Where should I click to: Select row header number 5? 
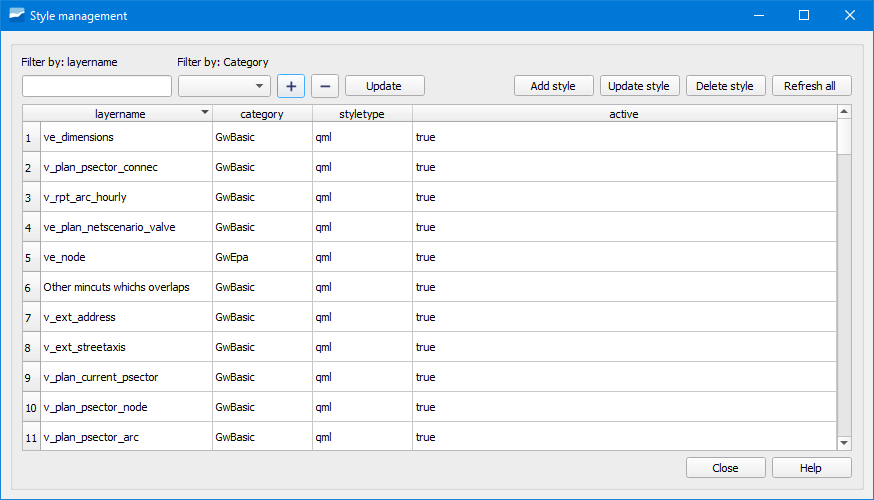pyautogui.click(x=31, y=257)
